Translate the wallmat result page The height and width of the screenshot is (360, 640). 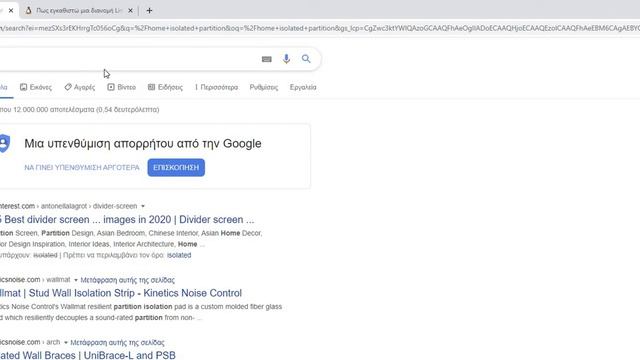tap(127, 280)
